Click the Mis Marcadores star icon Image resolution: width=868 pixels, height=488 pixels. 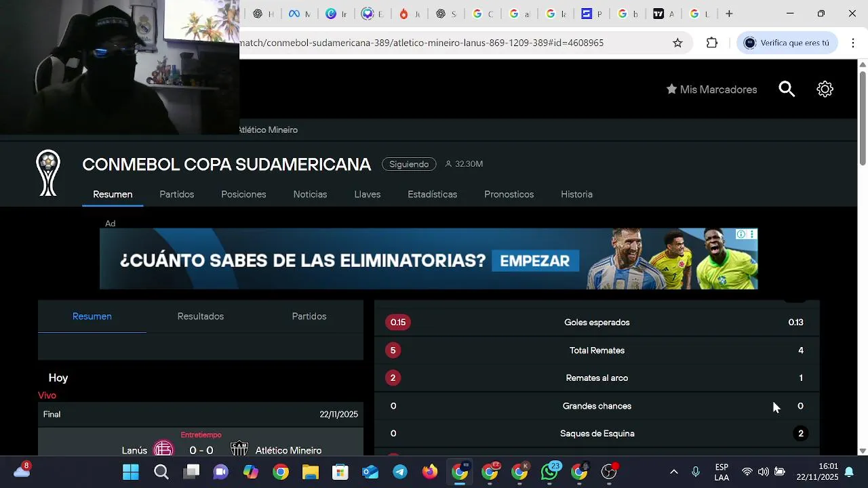(x=671, y=89)
